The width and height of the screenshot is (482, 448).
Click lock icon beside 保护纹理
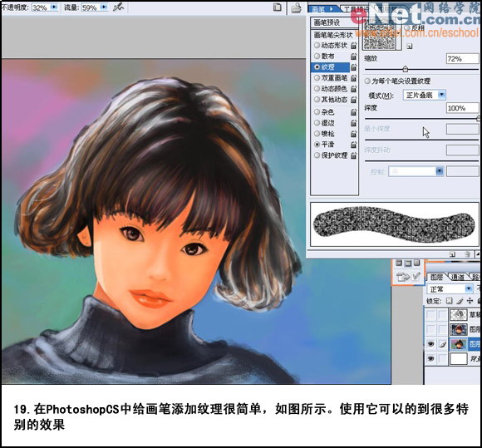click(353, 155)
